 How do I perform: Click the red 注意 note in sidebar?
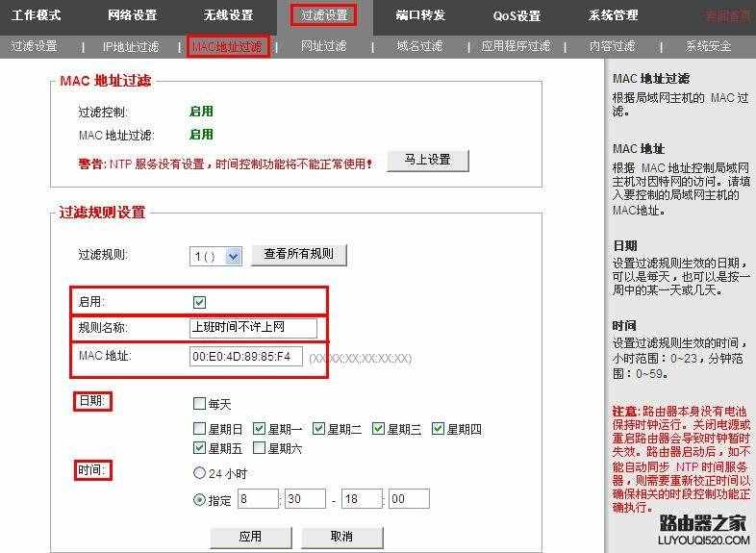click(x=681, y=459)
